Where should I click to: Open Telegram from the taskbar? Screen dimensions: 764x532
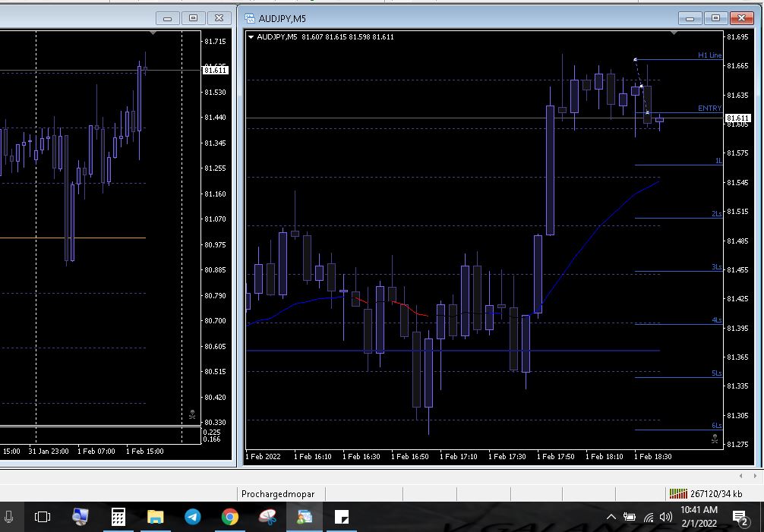point(193,517)
